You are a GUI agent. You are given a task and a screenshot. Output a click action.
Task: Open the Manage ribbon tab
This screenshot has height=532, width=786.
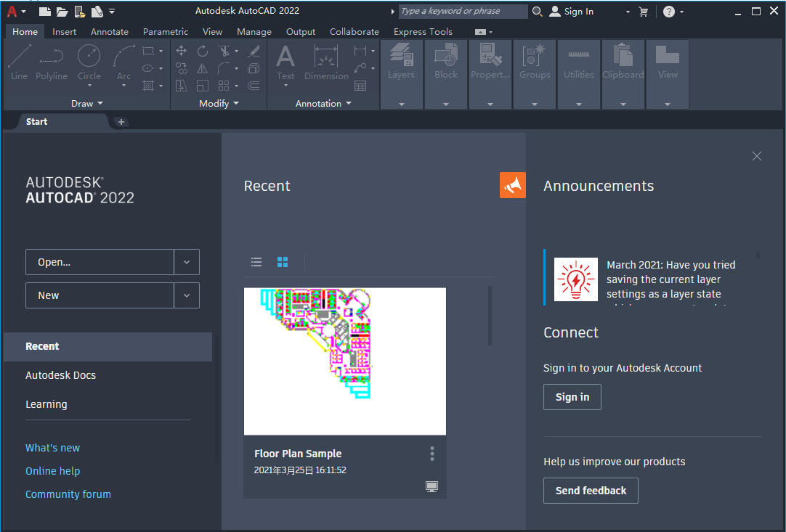point(254,31)
